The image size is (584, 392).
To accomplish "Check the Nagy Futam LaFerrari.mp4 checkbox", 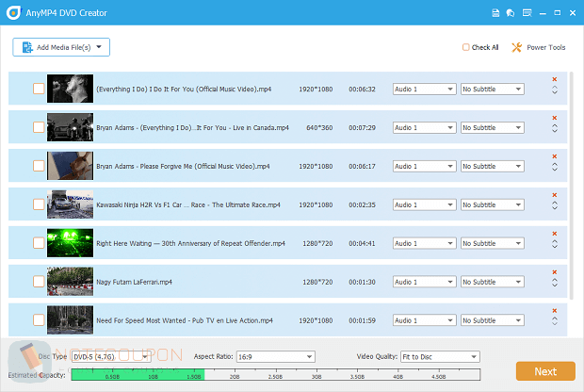I will tap(39, 282).
